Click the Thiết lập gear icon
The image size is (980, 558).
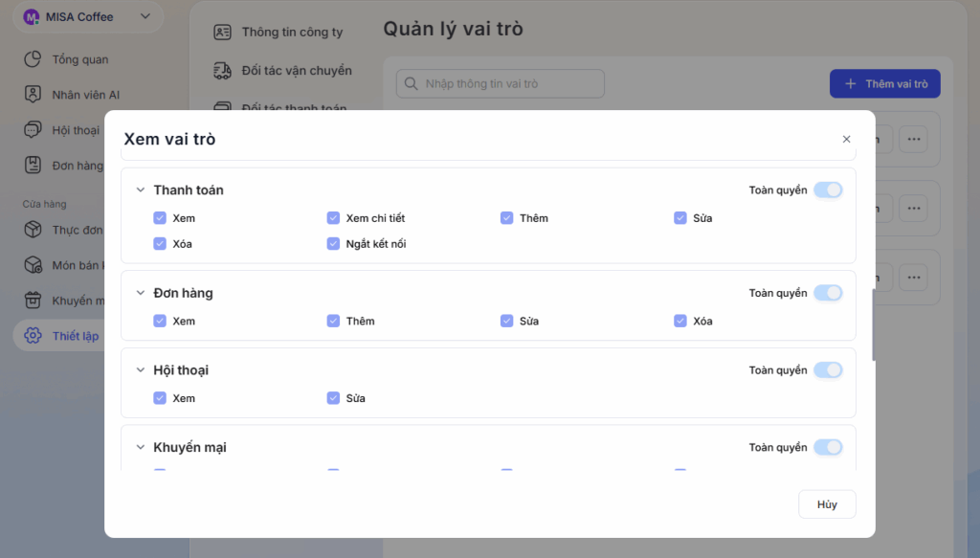tap(33, 336)
